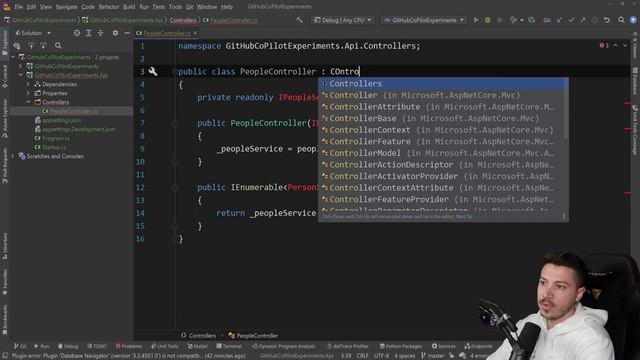
Task: Click fold toggle beside line 7 constructor
Action: click(175, 123)
